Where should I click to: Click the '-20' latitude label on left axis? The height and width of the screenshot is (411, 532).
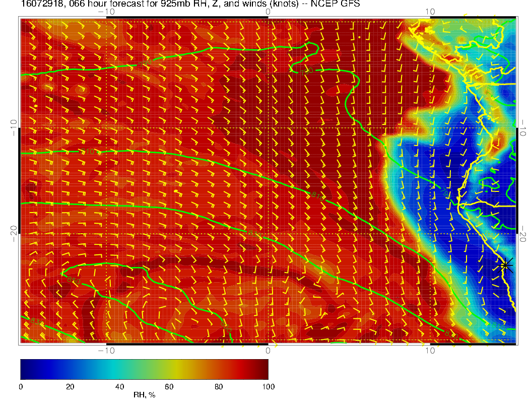pyautogui.click(x=14, y=234)
